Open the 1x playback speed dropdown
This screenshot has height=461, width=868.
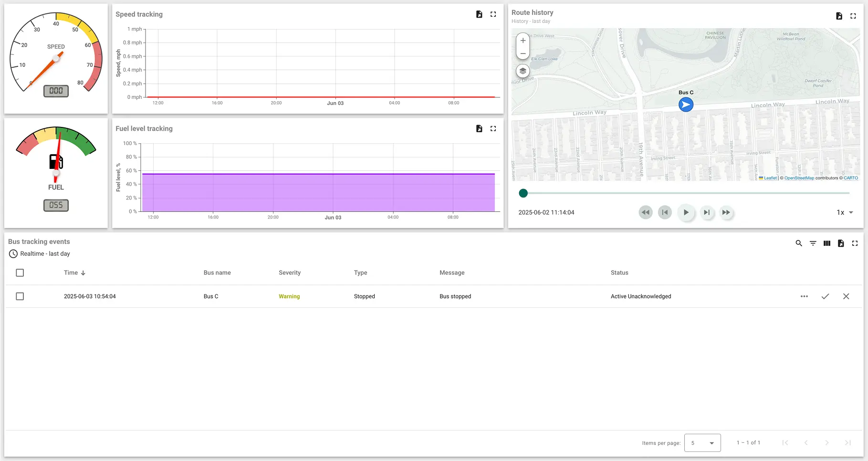pyautogui.click(x=845, y=212)
